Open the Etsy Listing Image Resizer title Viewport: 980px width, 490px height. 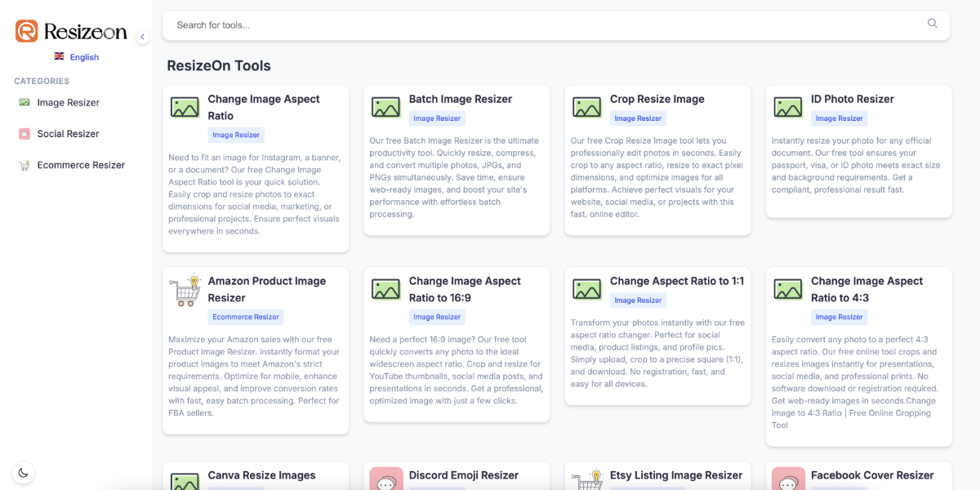[x=676, y=475]
